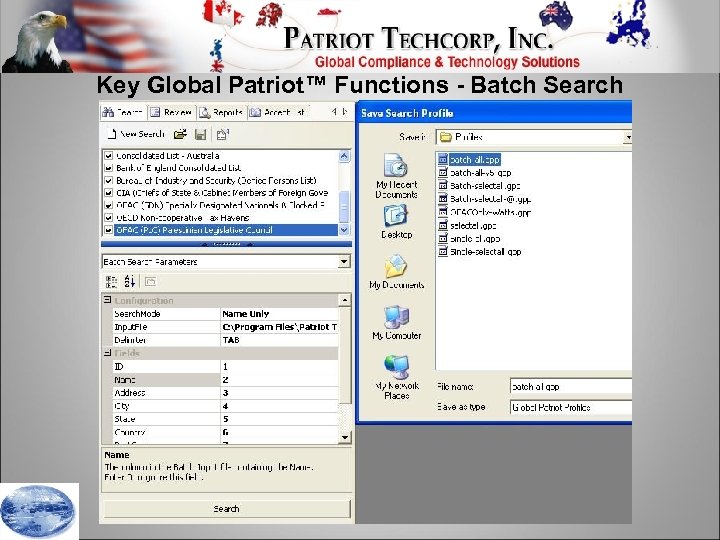720x540 pixels.
Task: Select the City field row
Action: coord(225,406)
